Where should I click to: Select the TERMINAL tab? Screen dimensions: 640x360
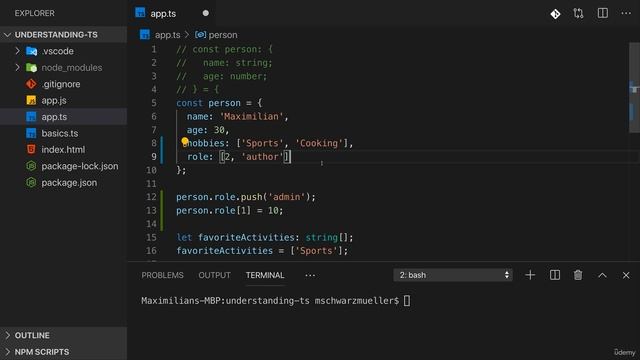[265, 276]
